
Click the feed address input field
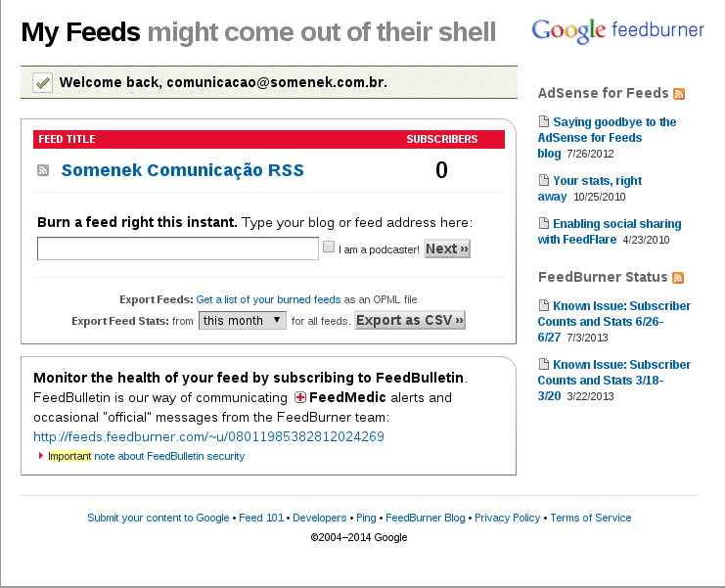click(178, 249)
